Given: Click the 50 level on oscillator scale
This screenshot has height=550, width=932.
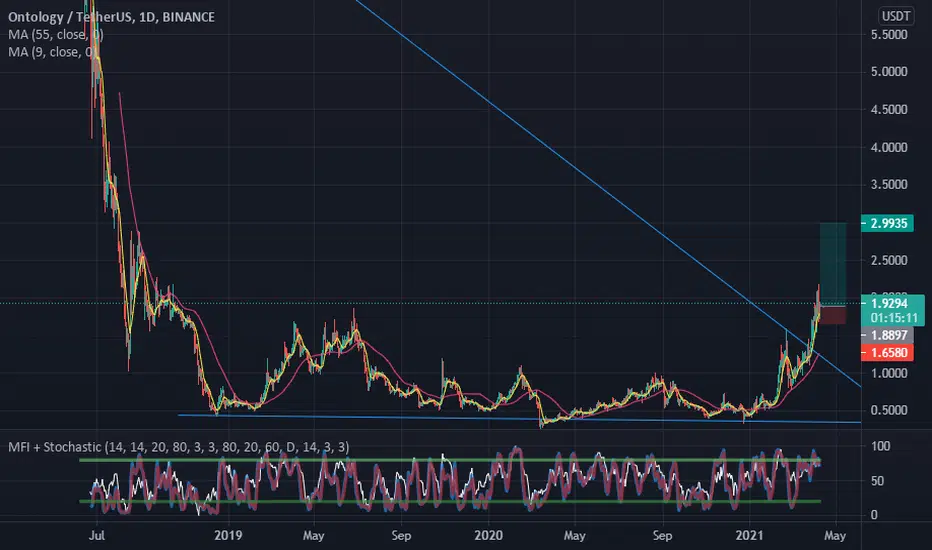Looking at the screenshot, I should [877, 480].
